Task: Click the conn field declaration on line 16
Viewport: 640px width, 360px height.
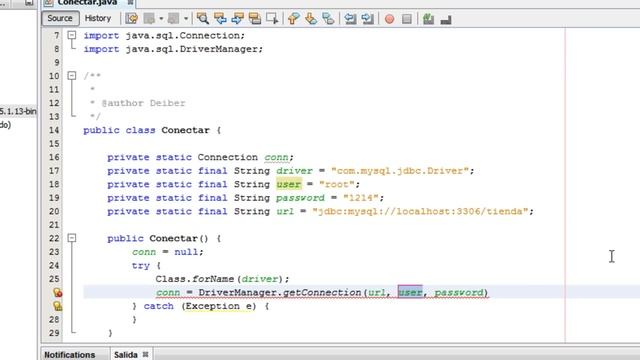Action: (276, 157)
